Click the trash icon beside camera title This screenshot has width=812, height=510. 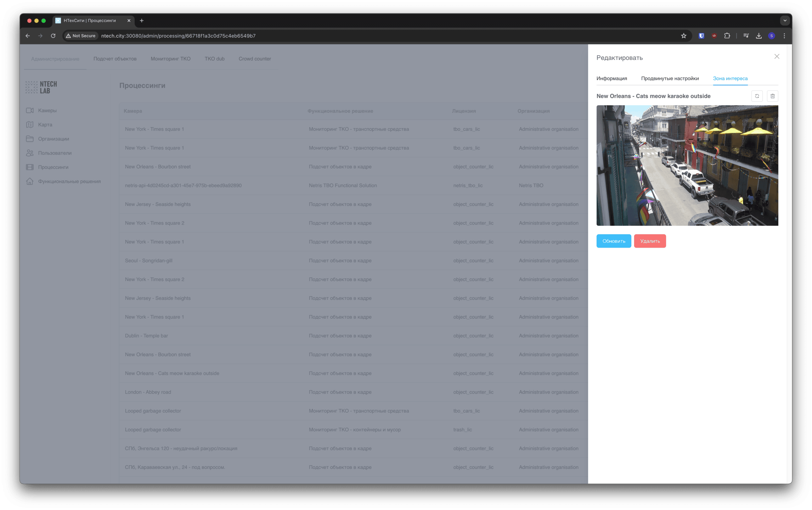[x=772, y=96]
